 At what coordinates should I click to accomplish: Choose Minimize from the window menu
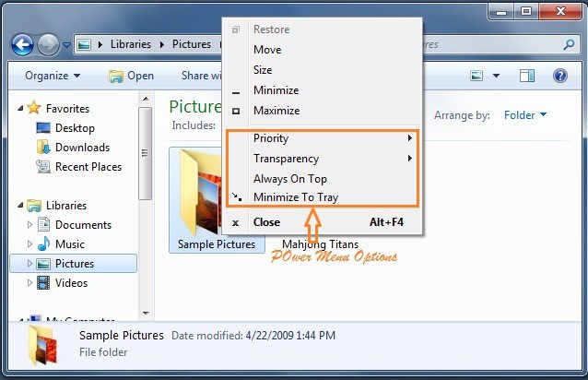point(322,90)
